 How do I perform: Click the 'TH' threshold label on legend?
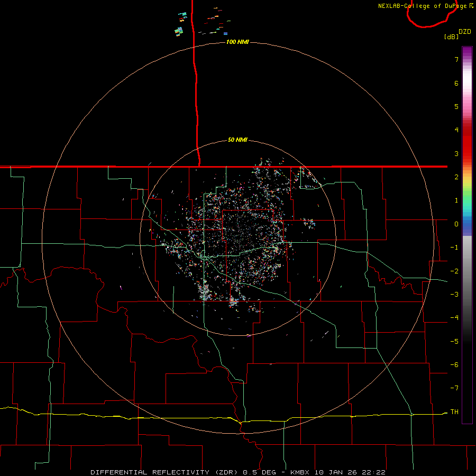pos(454,412)
